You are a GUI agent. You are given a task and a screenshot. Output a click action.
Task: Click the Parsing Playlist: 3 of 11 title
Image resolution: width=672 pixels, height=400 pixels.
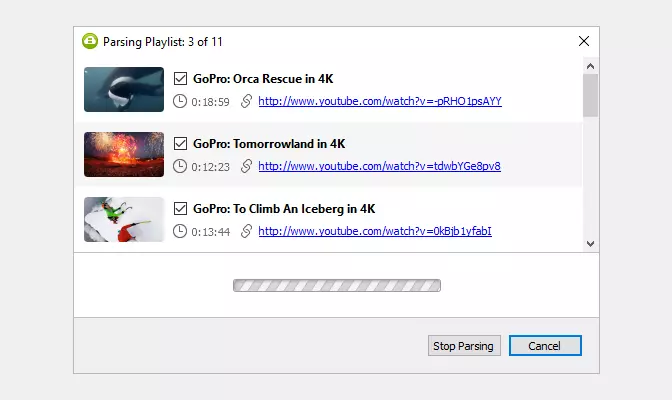point(163,42)
